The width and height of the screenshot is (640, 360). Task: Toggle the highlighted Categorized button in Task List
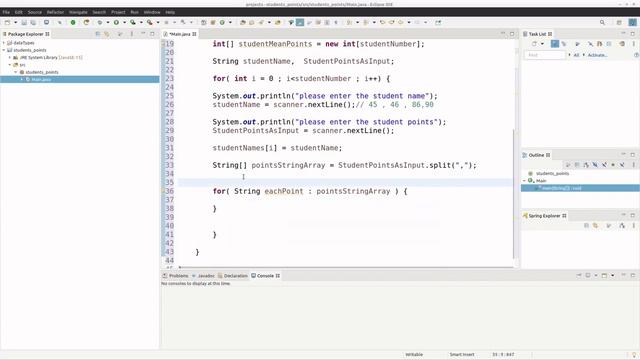pos(555,44)
